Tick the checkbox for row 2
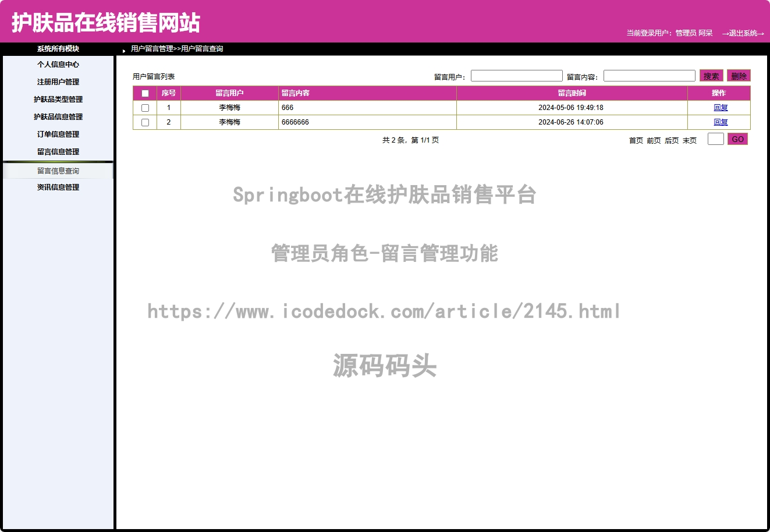This screenshot has width=770, height=532. point(145,122)
